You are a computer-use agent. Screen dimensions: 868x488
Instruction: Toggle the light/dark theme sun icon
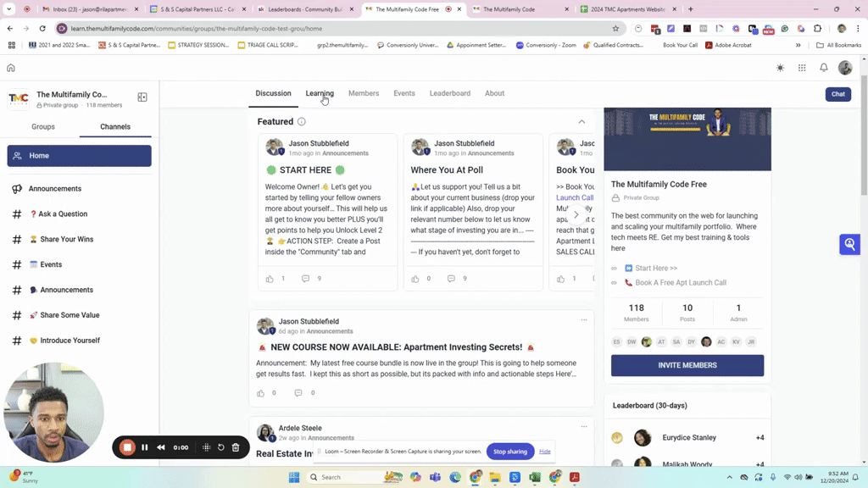[x=780, y=68]
